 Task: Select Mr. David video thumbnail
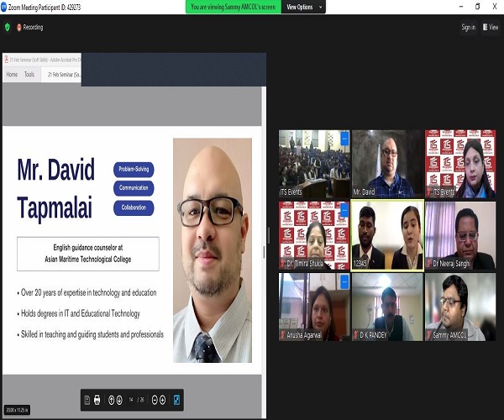click(387, 164)
